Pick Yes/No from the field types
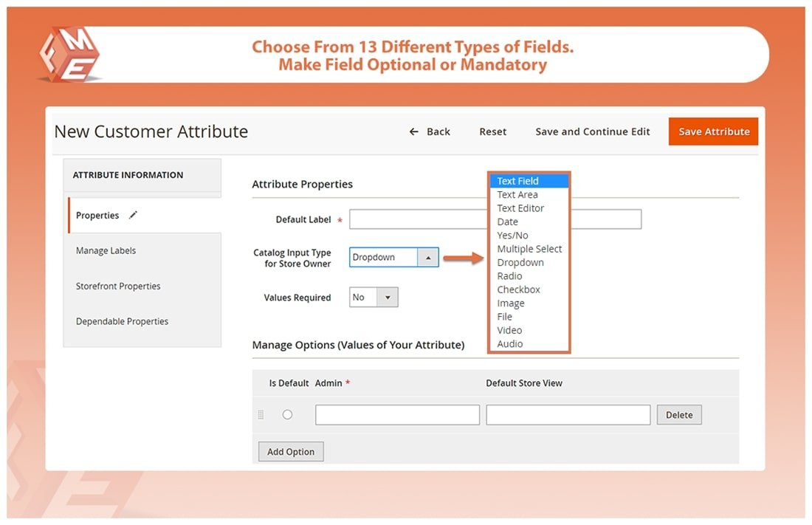This screenshot has width=812, height=525. coord(512,236)
